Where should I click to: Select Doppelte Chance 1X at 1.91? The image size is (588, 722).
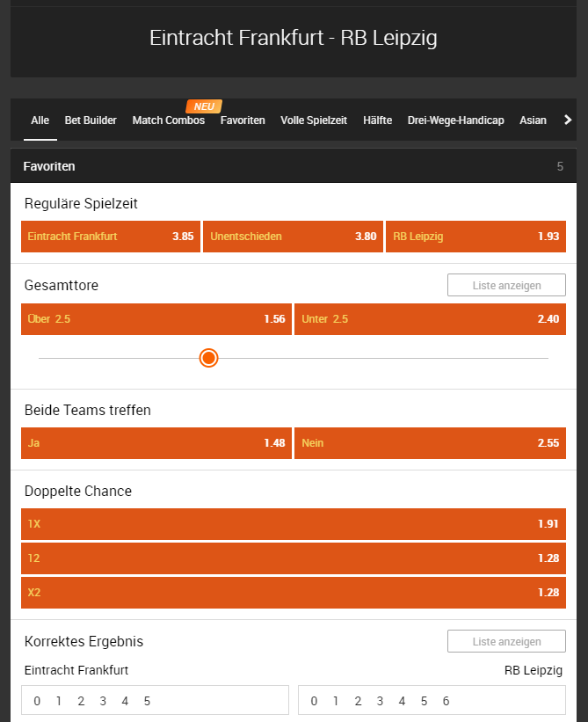point(294,523)
